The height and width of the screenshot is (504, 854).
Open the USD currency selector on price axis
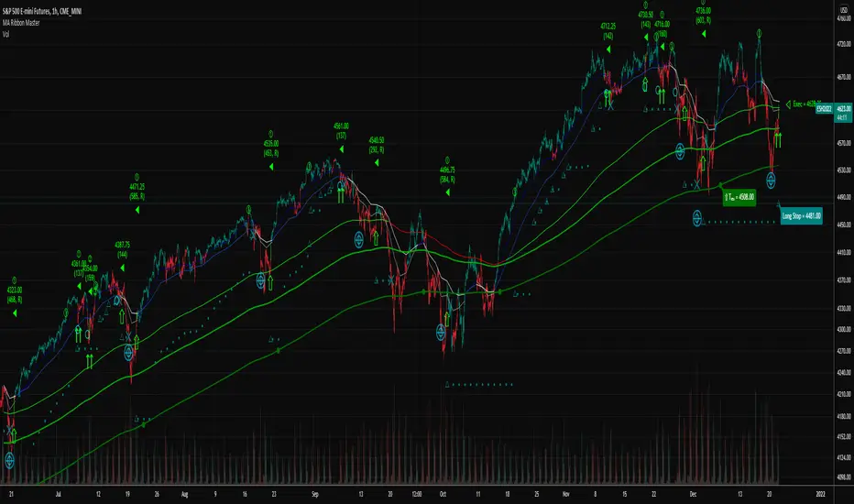[x=844, y=10]
